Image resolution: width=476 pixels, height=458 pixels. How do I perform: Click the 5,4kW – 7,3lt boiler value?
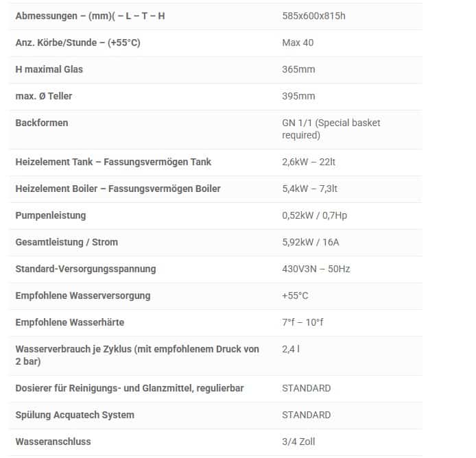click(309, 189)
